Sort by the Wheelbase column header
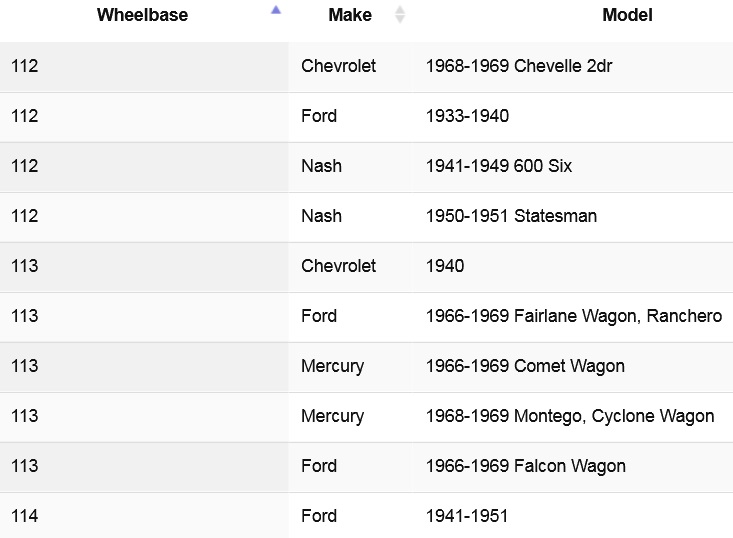The image size is (733, 538). tap(144, 15)
